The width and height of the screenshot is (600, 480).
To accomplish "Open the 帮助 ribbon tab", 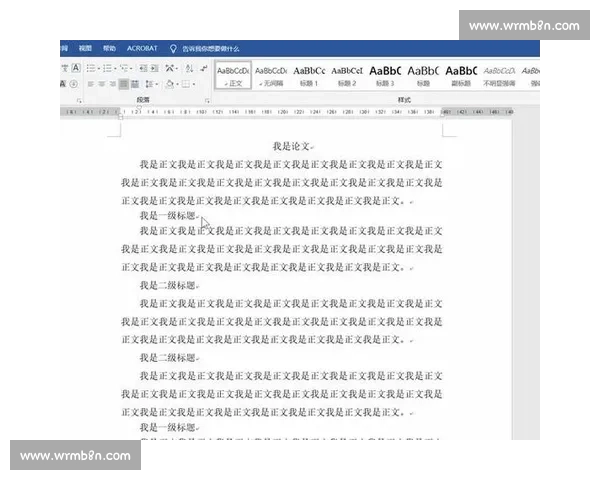I will 109,48.
